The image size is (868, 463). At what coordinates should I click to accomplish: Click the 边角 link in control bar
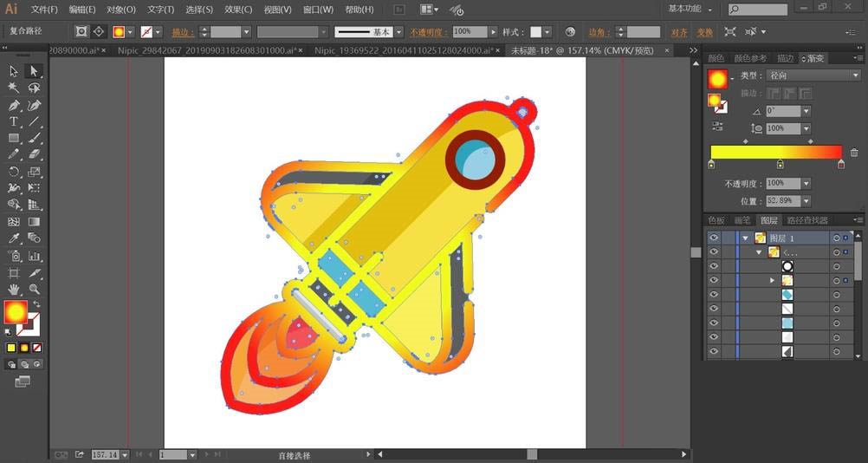click(599, 32)
